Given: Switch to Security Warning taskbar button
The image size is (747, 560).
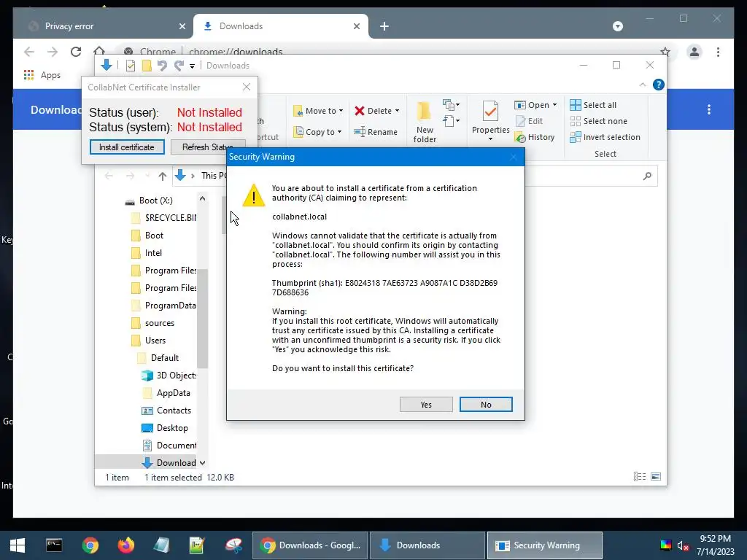Looking at the screenshot, I should coord(544,545).
